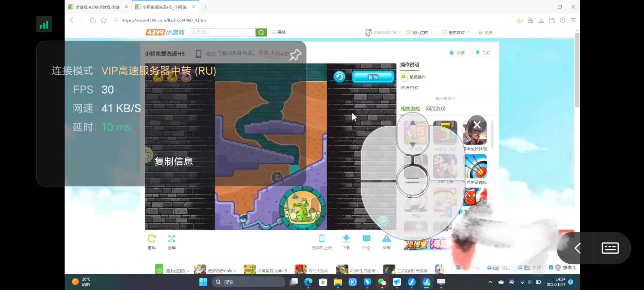Open WeChat from the taskbar
This screenshot has height=290, width=644.
(382, 282)
